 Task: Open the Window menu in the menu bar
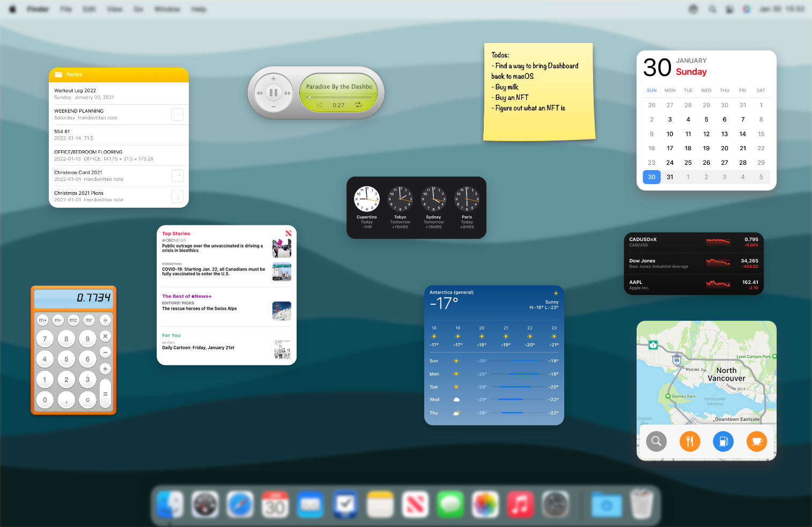tap(167, 9)
